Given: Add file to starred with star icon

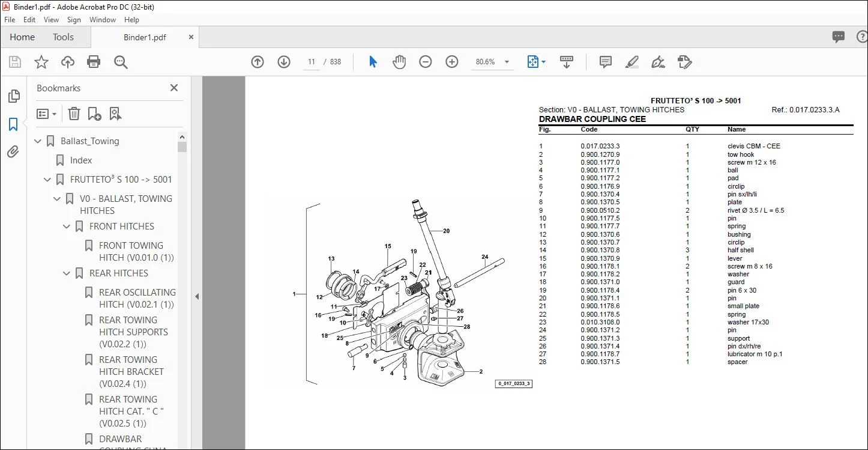Looking at the screenshot, I should click(41, 62).
